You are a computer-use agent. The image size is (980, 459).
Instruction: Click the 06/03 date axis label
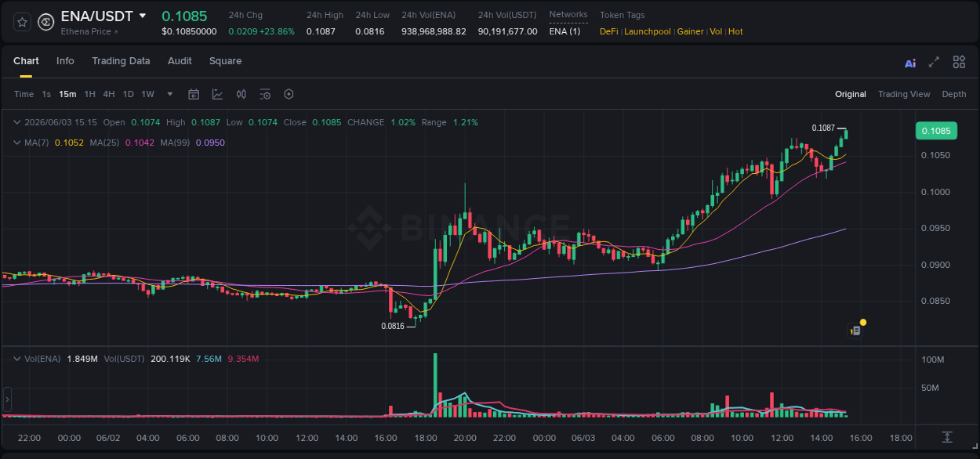point(583,438)
